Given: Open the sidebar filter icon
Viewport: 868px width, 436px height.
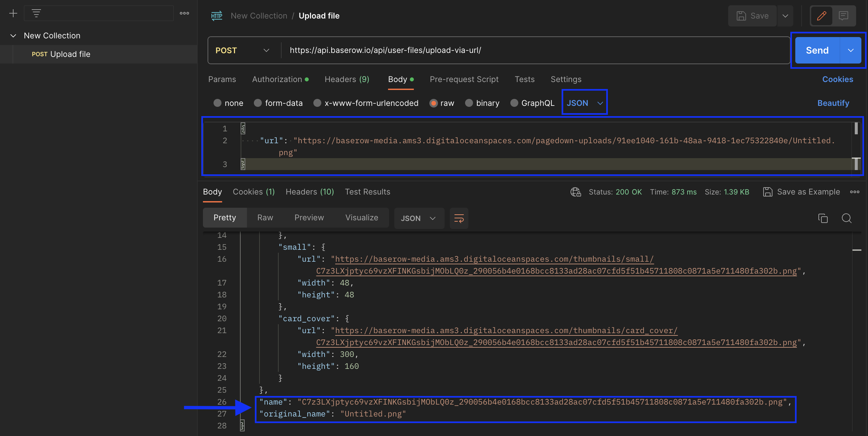Looking at the screenshot, I should coord(36,13).
